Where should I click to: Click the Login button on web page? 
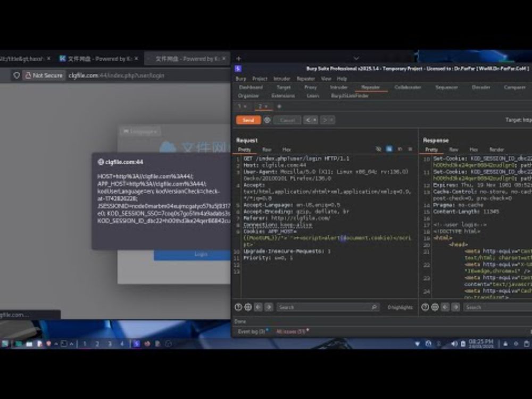click(192, 254)
